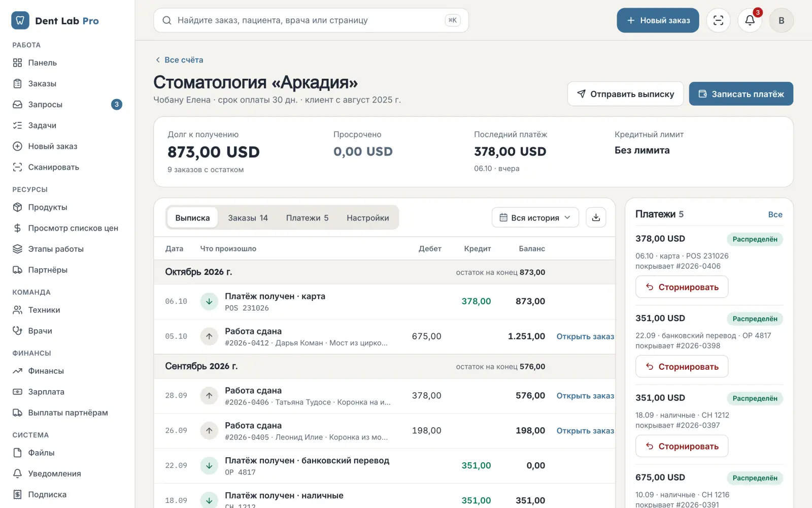This screenshot has height=508, width=812.
Task: Click Записать платёж button
Action: click(741, 94)
